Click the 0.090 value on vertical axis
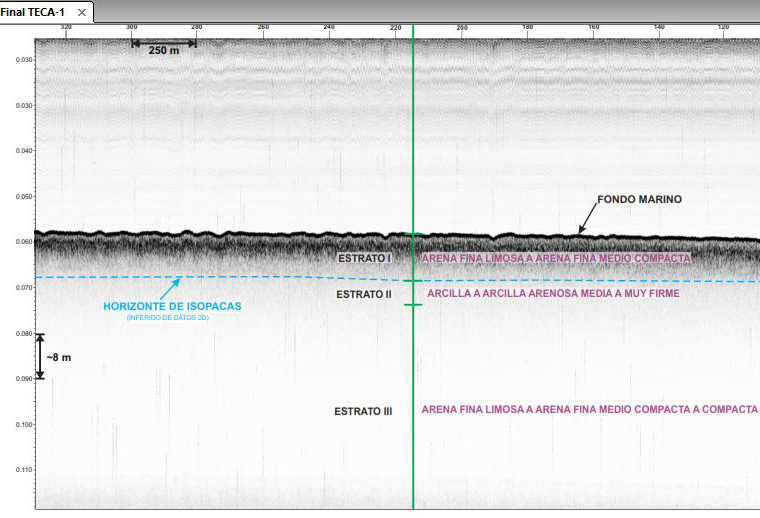The height and width of the screenshot is (518, 760). click(x=24, y=379)
